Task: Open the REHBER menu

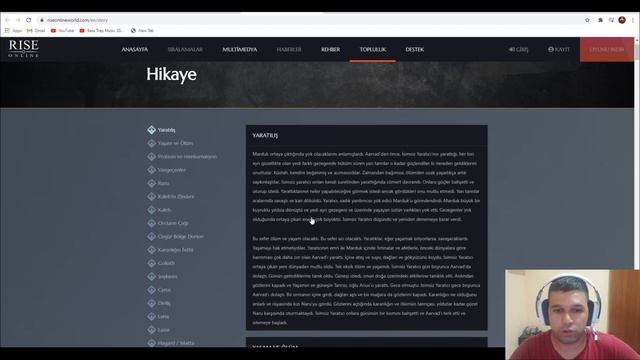Action: point(330,49)
